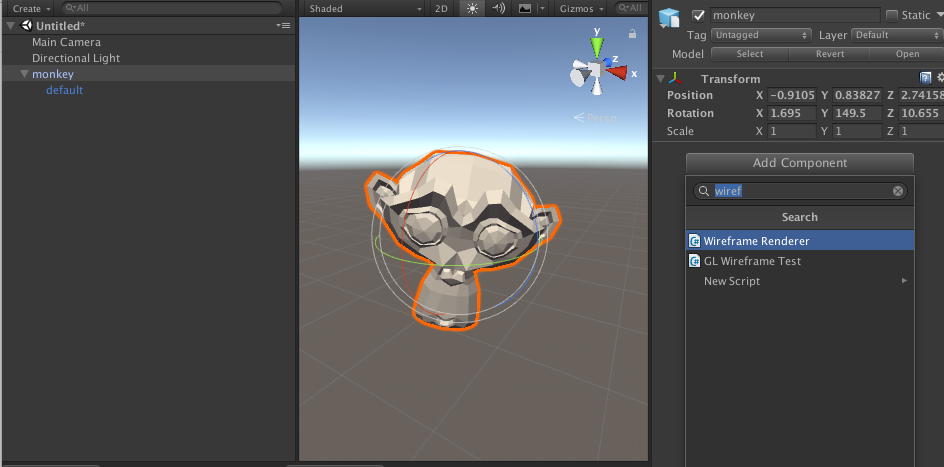Open the Tag Untagged dropdown

762,35
